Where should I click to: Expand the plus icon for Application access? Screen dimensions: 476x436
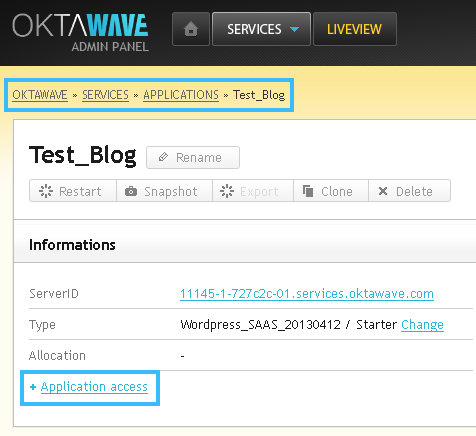coord(33,387)
